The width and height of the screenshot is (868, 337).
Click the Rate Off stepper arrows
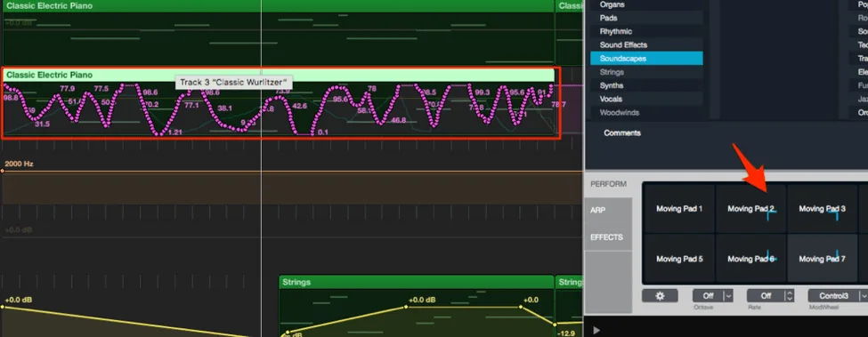coord(790,295)
